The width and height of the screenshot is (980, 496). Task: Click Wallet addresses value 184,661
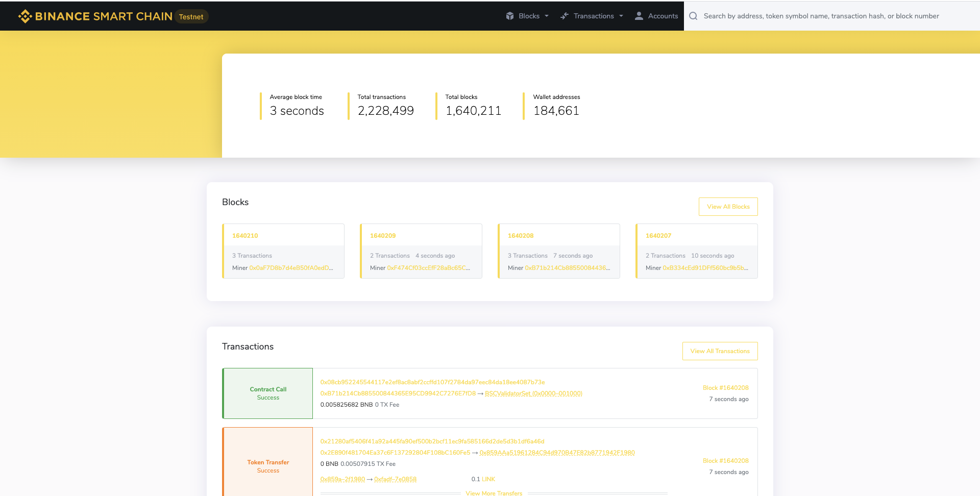coord(556,111)
